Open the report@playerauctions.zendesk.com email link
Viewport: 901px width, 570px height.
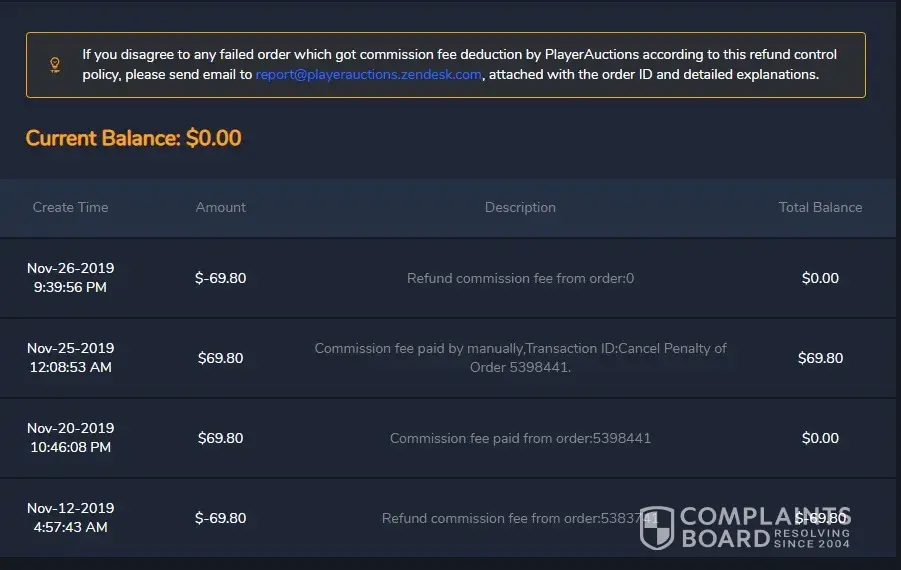tap(368, 75)
